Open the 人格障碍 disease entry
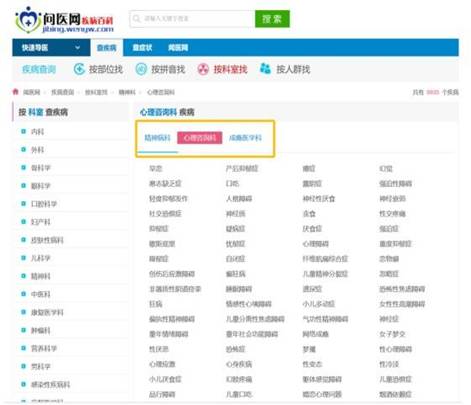This screenshot has width=471, height=405. [239, 199]
